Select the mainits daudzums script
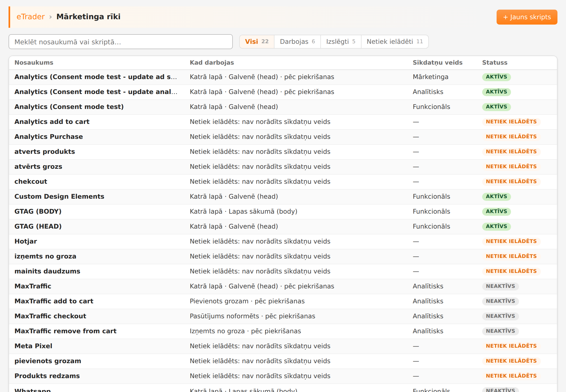 coord(47,271)
